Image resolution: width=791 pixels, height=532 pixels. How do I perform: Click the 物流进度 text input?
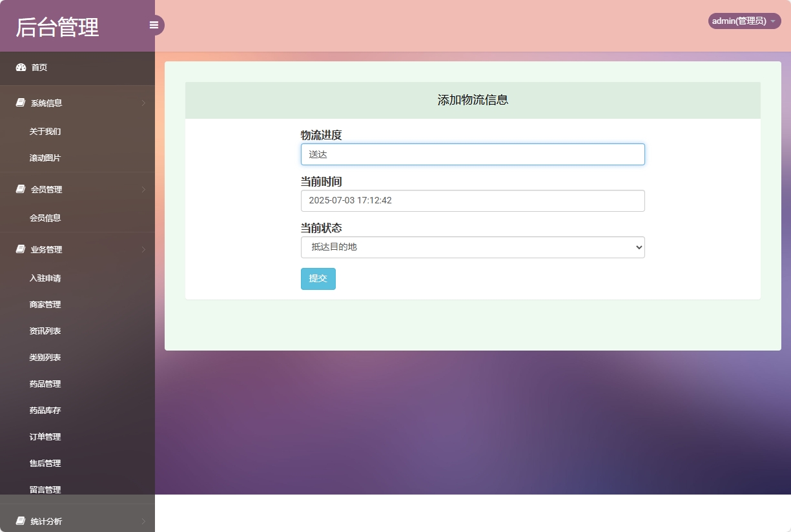[x=473, y=154]
